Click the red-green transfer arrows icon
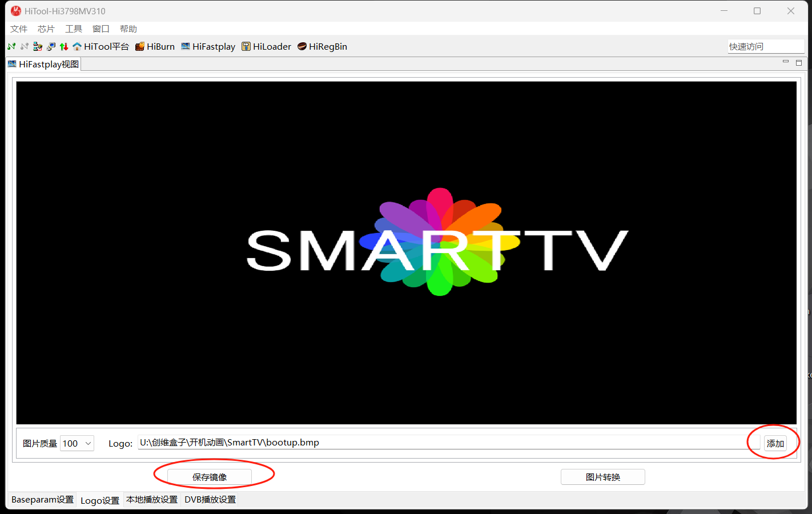This screenshot has width=812, height=514. coord(64,46)
